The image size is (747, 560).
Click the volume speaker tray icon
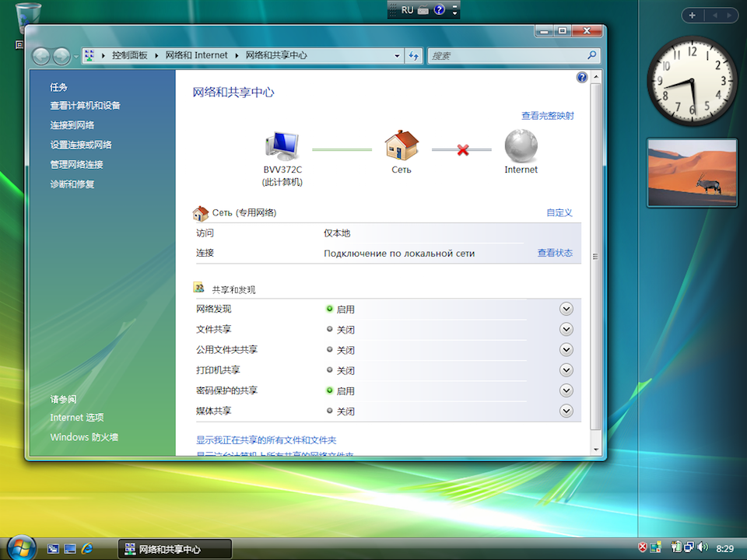click(702, 547)
